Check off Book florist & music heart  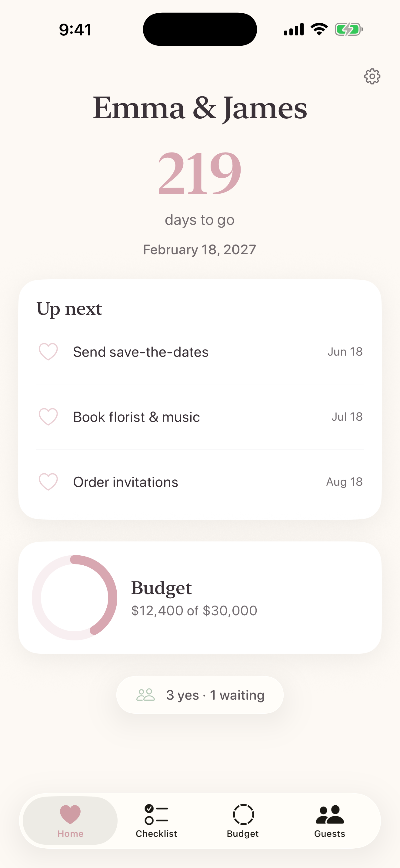tap(48, 416)
